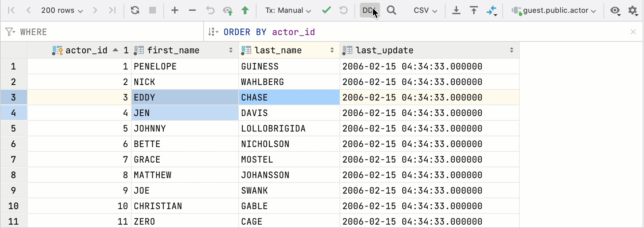644x228 pixels.
Task: Commit the current transaction
Action: (326, 10)
